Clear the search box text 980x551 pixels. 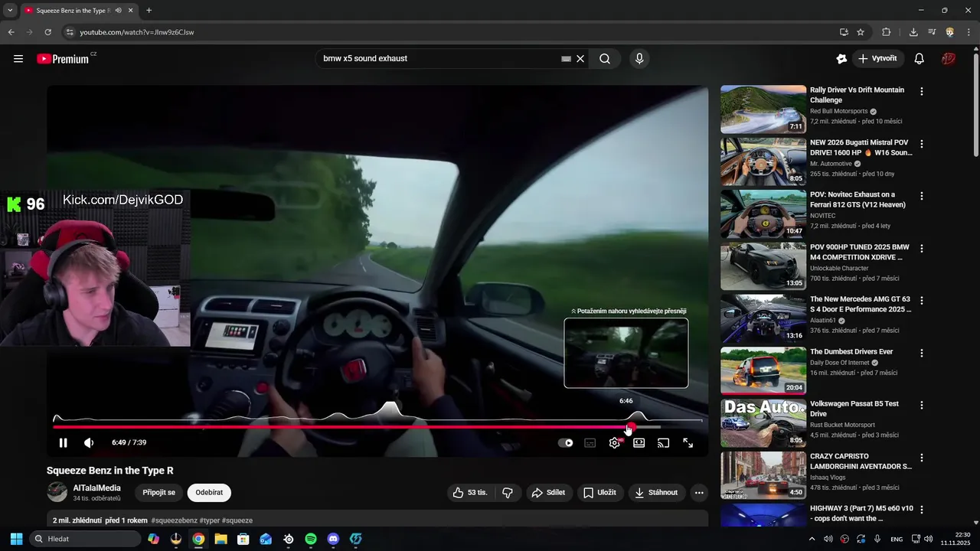click(x=580, y=59)
